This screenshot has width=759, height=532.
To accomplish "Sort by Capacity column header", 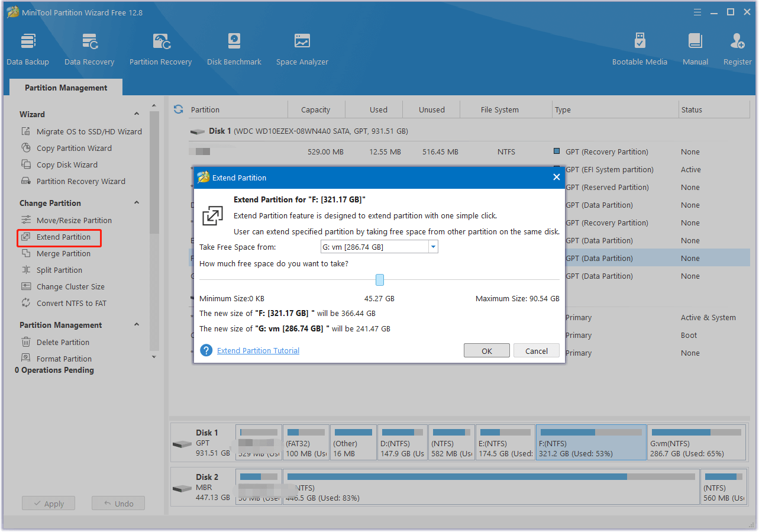I will [x=316, y=109].
